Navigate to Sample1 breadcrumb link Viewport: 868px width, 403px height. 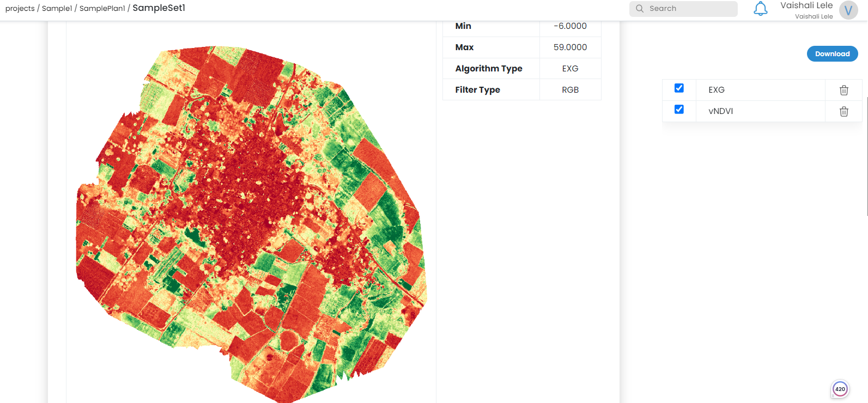(x=57, y=9)
